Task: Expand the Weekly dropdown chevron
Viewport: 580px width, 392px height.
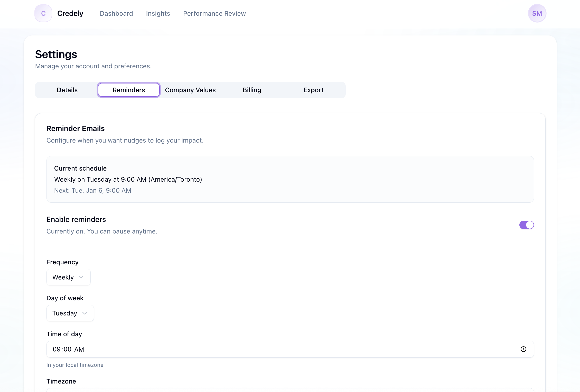Action: (81, 277)
